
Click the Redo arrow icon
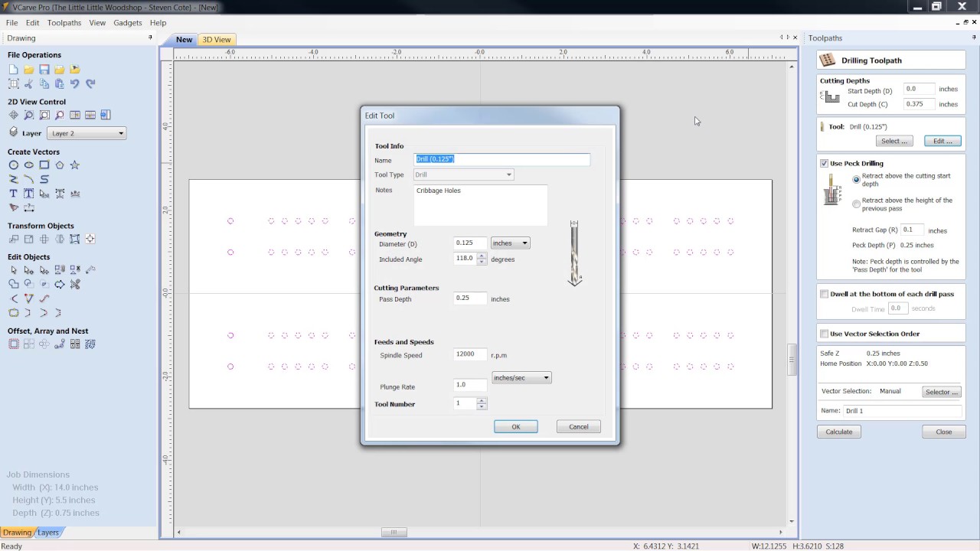90,84
